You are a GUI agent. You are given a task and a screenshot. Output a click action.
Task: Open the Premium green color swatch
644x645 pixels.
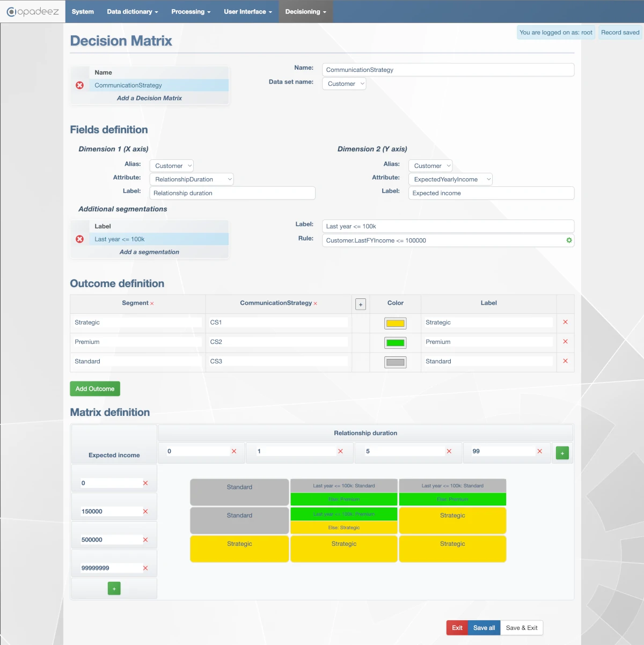[394, 342]
